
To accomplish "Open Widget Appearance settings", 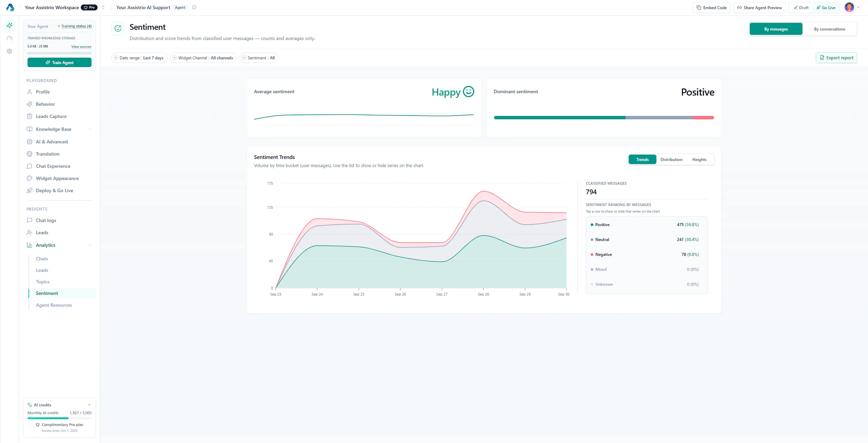I will point(59,178).
